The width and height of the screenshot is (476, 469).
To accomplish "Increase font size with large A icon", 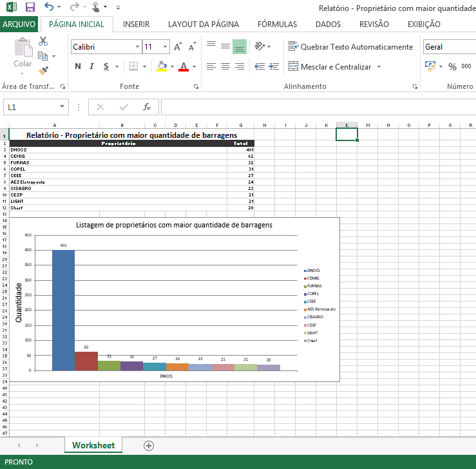I will (x=178, y=46).
